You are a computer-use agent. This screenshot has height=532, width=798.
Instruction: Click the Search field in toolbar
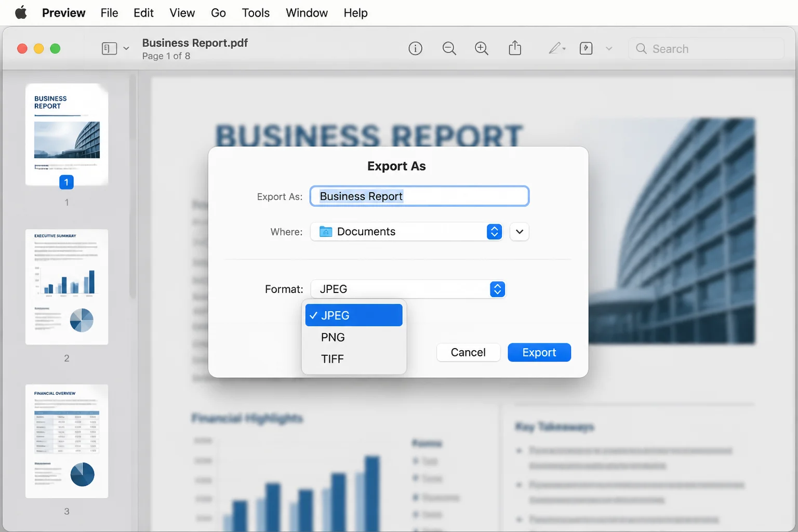coord(706,49)
